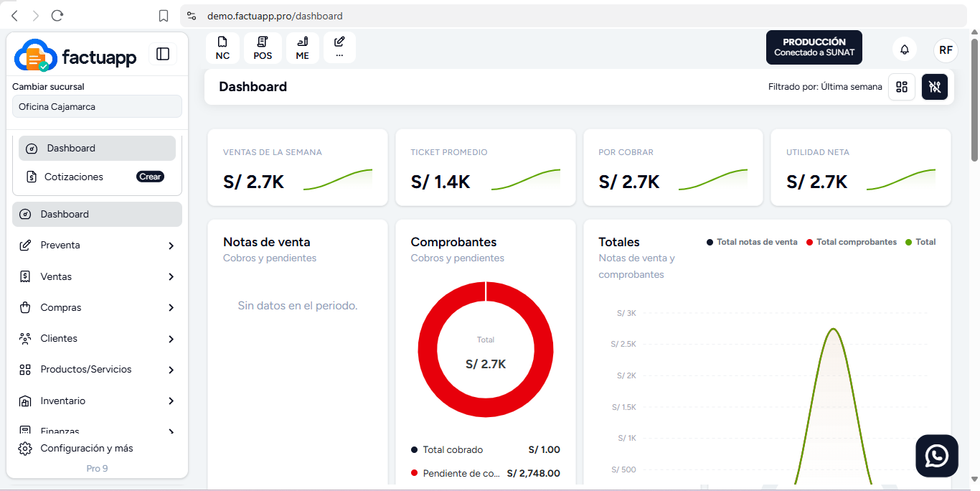Click the bookmark icon next to address bar
Viewport: 980px width, 491px height.
164,16
